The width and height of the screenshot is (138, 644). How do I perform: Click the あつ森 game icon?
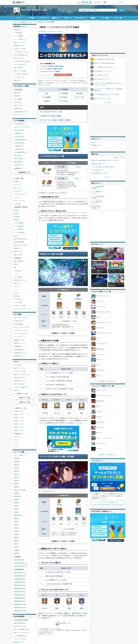pos(93,406)
